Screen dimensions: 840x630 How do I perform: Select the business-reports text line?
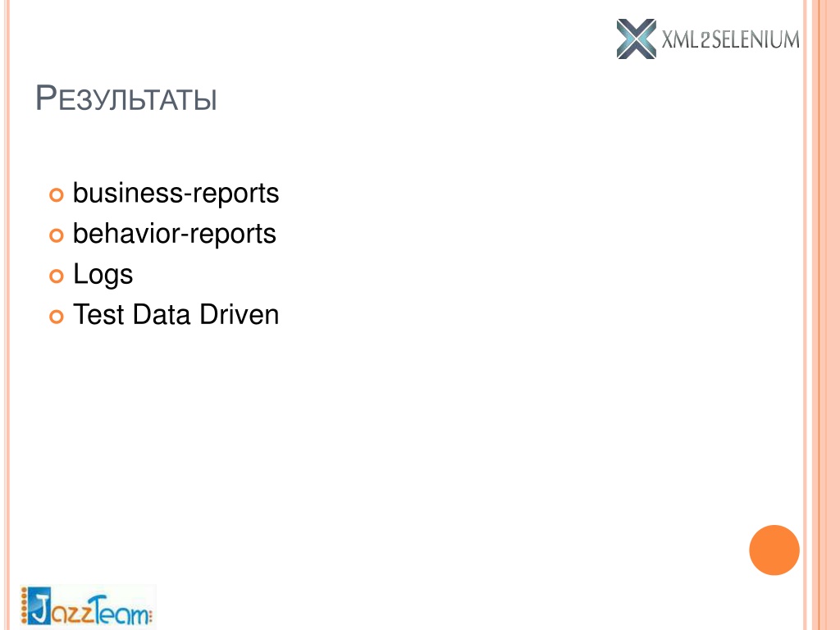176,194
